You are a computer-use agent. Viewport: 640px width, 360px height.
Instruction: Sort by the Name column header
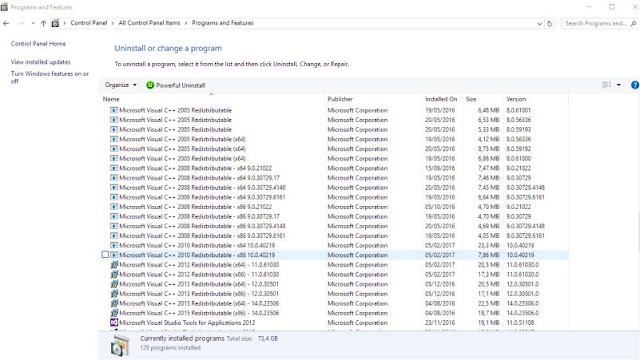tap(212, 99)
